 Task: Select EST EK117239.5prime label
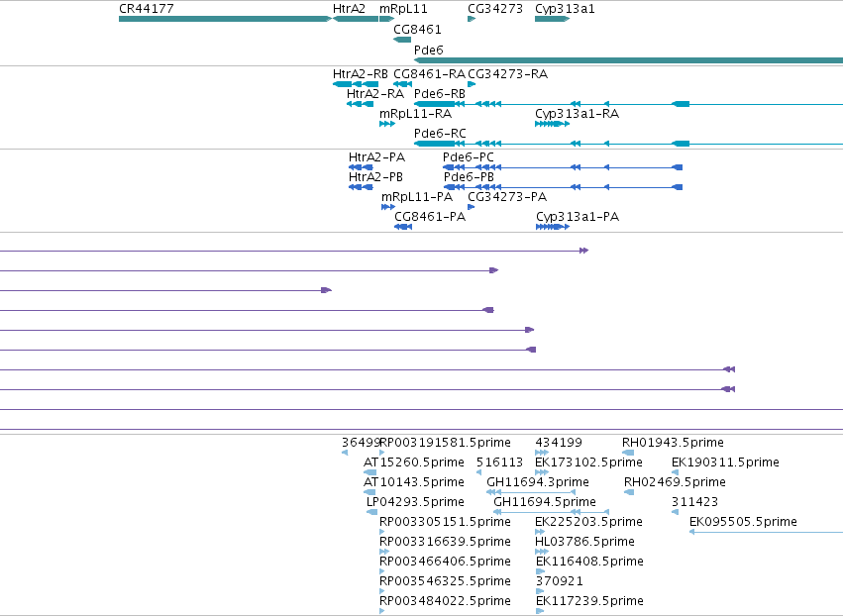pos(589,601)
